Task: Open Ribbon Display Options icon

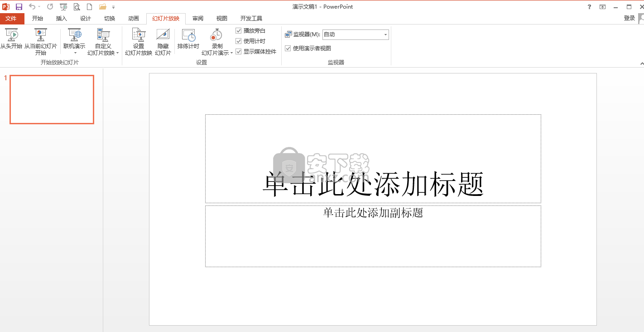Action: pos(602,7)
